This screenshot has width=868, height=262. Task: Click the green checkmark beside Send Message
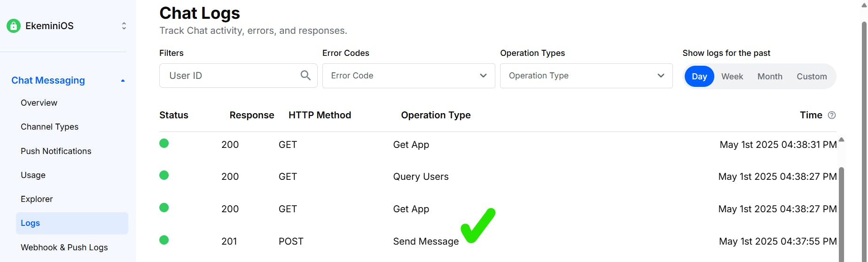[478, 225]
